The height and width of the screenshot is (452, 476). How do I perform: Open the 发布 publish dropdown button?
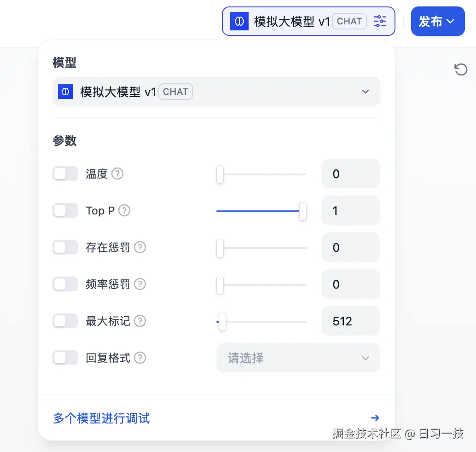click(x=437, y=21)
